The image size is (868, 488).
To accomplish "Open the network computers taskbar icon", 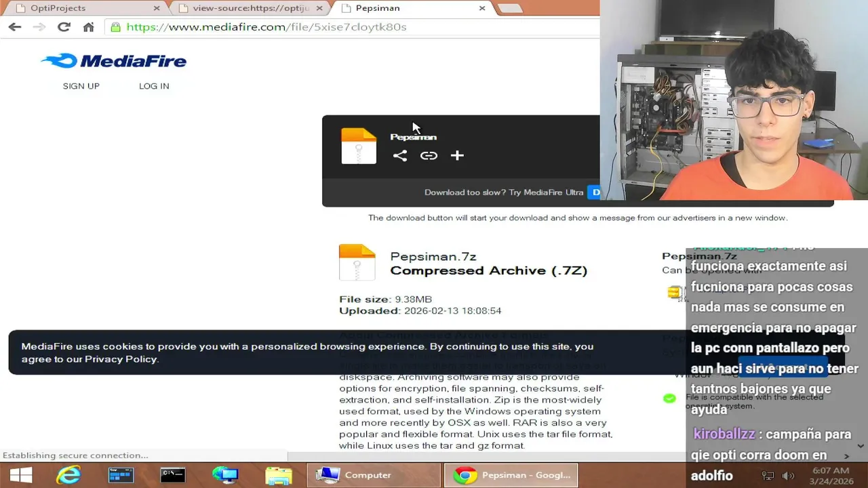I will [225, 475].
